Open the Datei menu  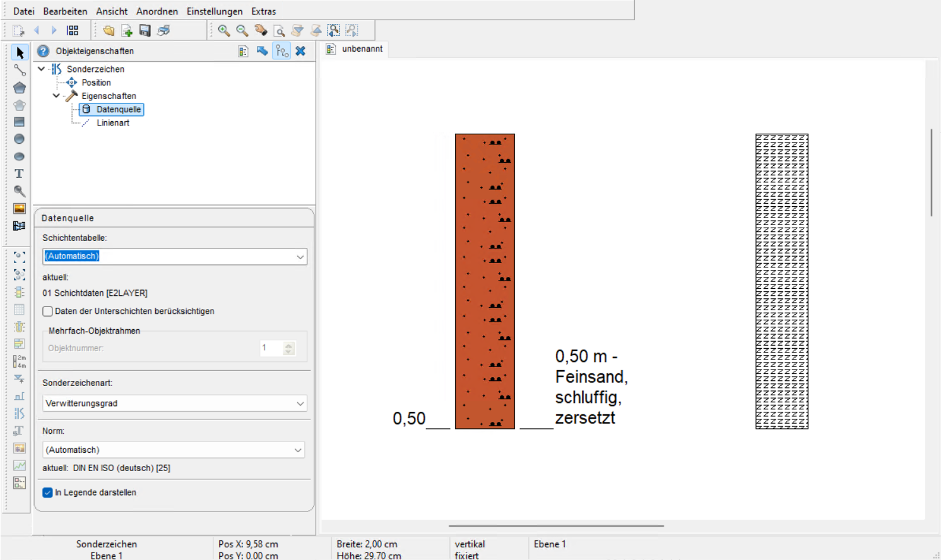[24, 11]
